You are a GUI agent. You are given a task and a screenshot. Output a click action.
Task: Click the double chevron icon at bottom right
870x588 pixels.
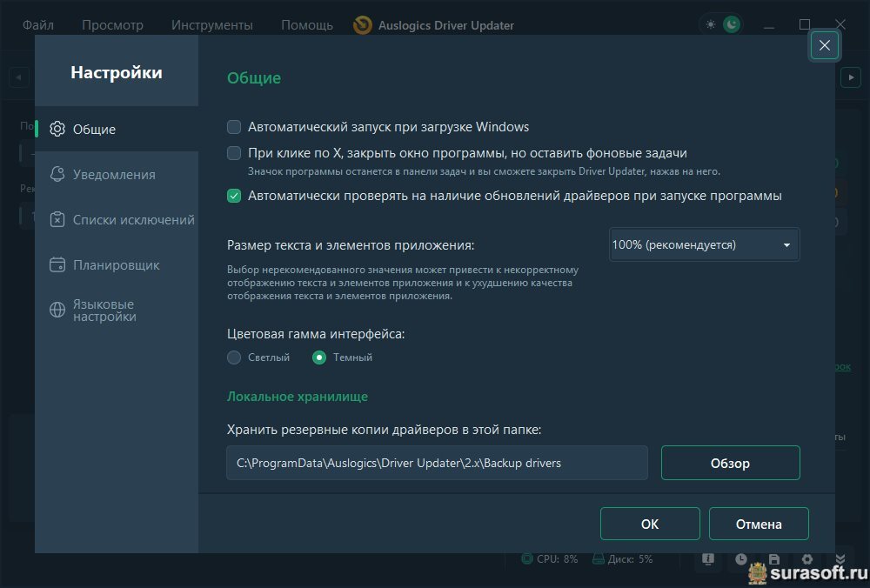[x=840, y=559]
